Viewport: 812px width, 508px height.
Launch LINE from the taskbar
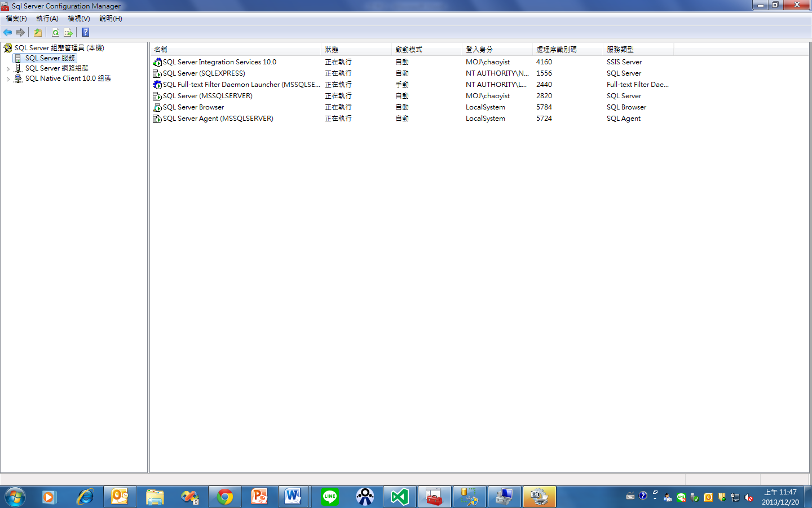[x=329, y=497]
